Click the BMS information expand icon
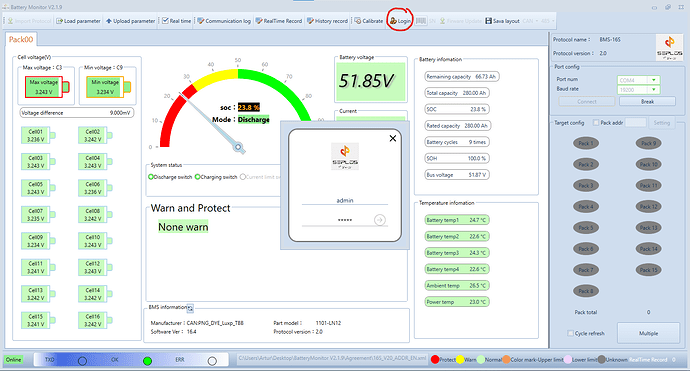 tap(190, 308)
